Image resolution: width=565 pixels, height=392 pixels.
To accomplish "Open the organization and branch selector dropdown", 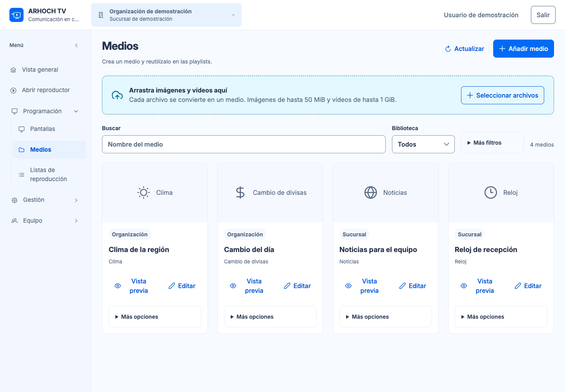I will coord(166,15).
